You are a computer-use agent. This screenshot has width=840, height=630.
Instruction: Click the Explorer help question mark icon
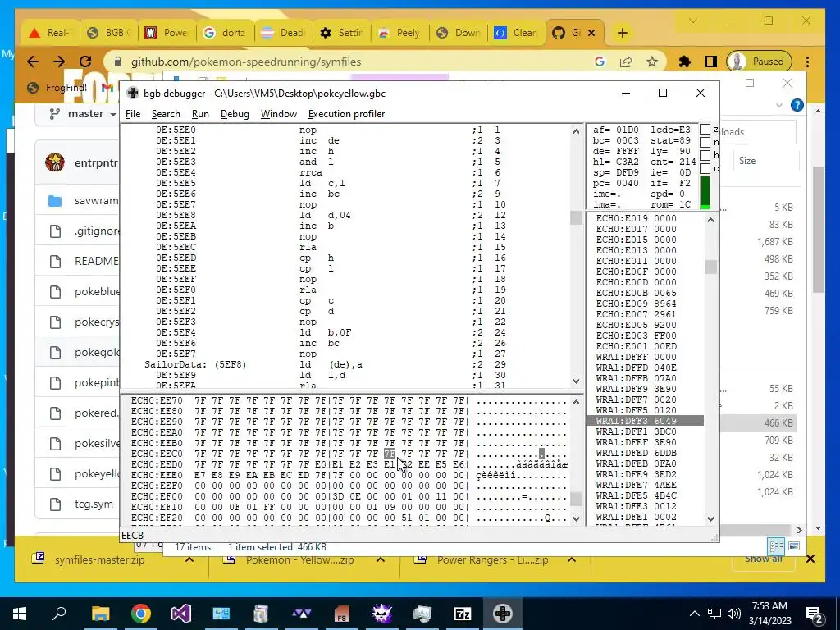pyautogui.click(x=797, y=105)
